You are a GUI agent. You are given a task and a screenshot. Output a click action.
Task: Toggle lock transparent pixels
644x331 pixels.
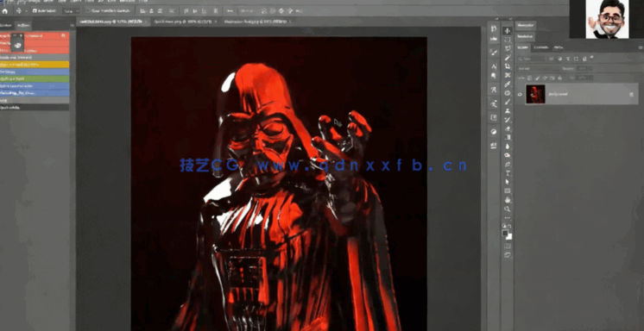tap(531, 78)
